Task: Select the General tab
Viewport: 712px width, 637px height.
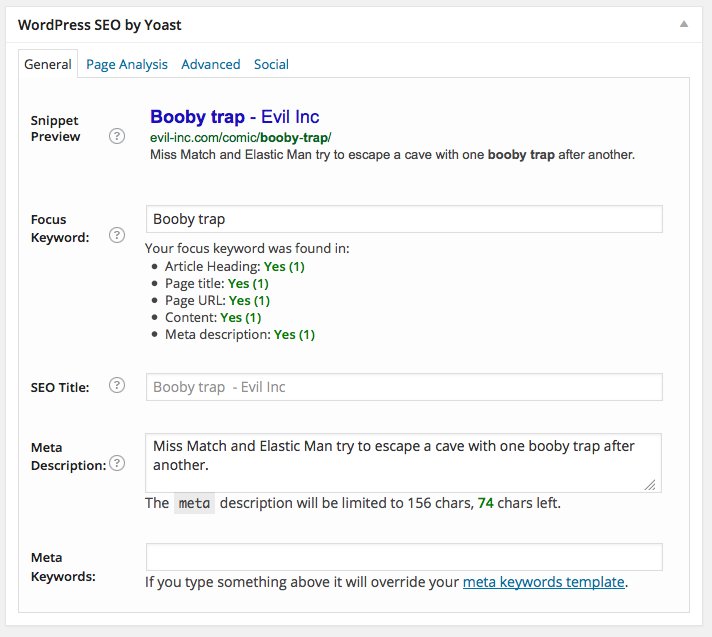Action: [48, 64]
